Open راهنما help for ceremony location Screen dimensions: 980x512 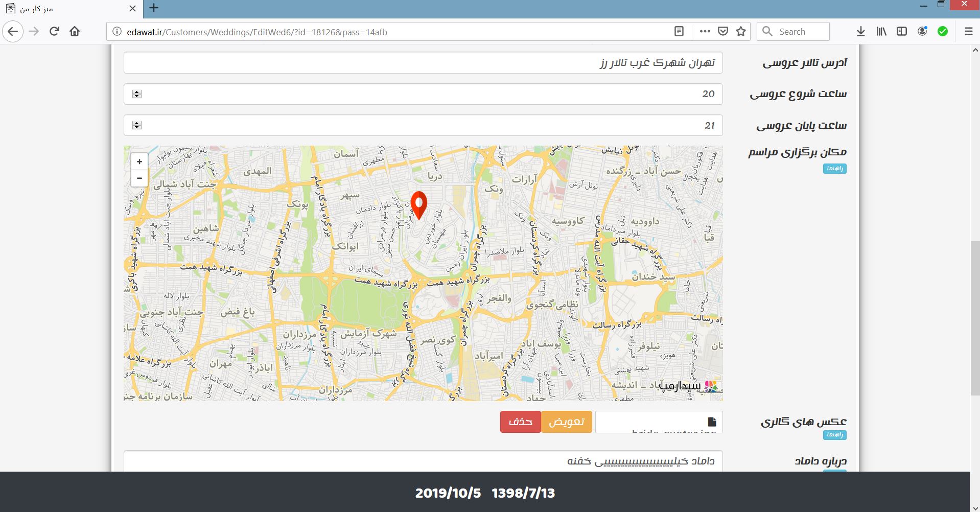tap(834, 169)
